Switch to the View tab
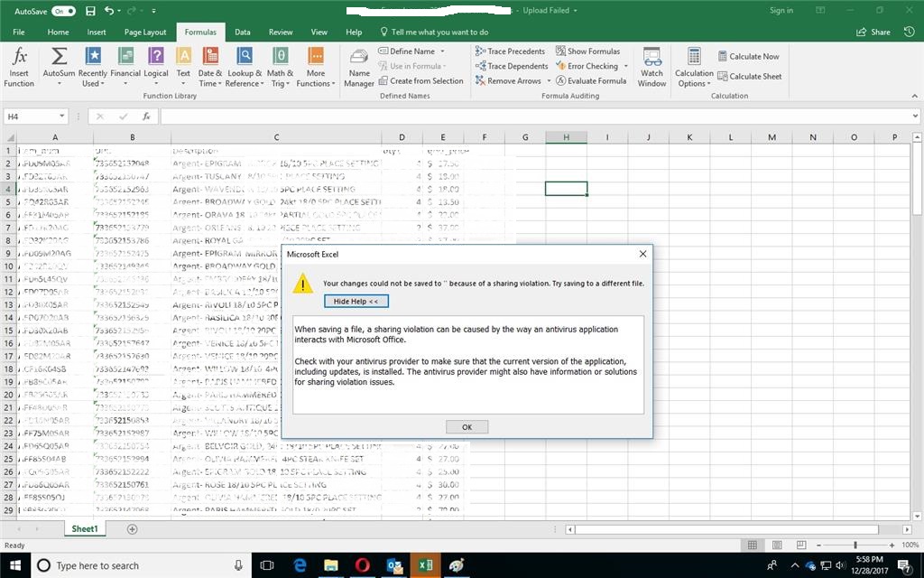924x578 pixels. pyautogui.click(x=319, y=32)
